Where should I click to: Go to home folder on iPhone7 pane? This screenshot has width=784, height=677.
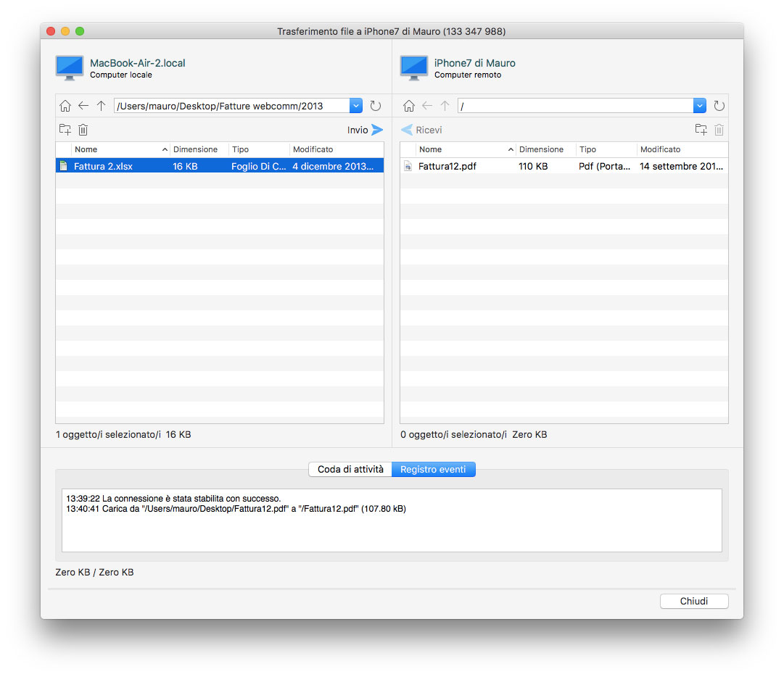pyautogui.click(x=409, y=106)
